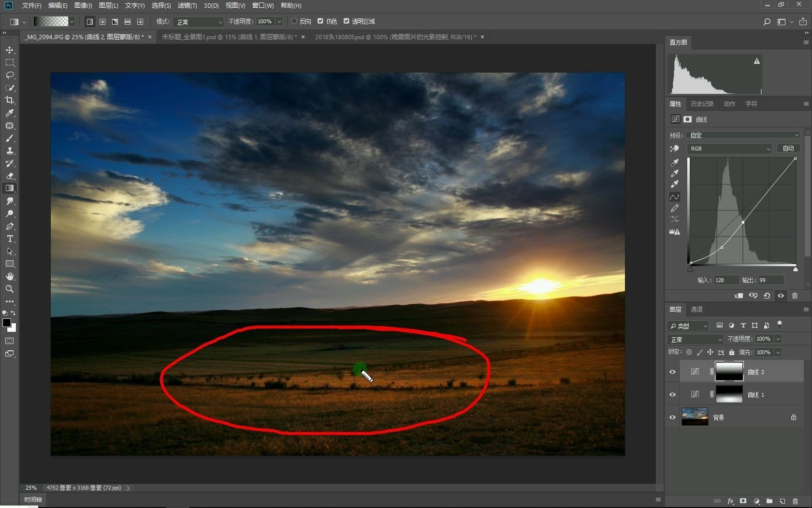
Task: Select the Brush tool
Action: click(x=10, y=138)
